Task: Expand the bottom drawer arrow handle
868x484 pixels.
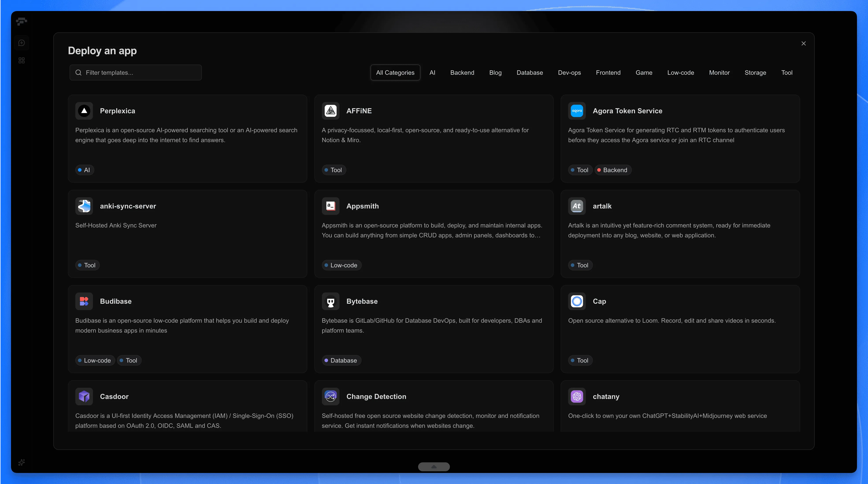Action: point(434,466)
